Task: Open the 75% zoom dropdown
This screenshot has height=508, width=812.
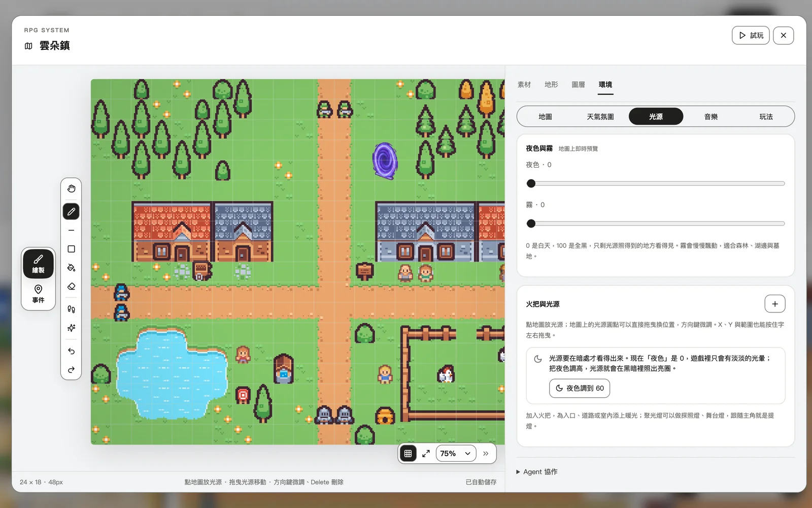Action: tap(456, 454)
